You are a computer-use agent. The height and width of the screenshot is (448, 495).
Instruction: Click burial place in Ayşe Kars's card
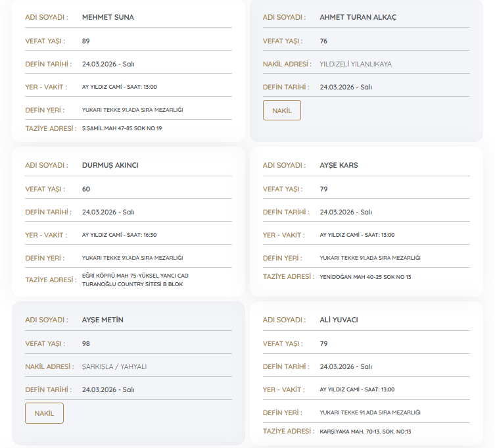[369, 258]
